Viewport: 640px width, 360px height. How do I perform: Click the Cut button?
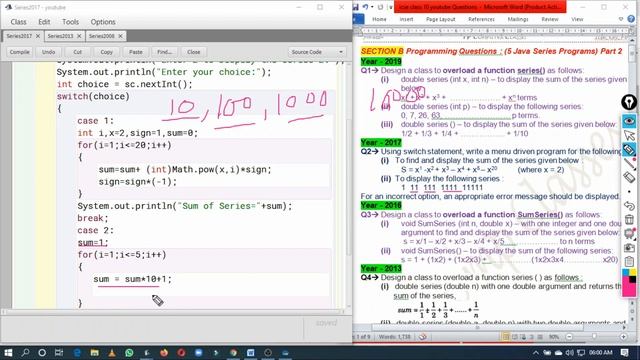click(78, 52)
